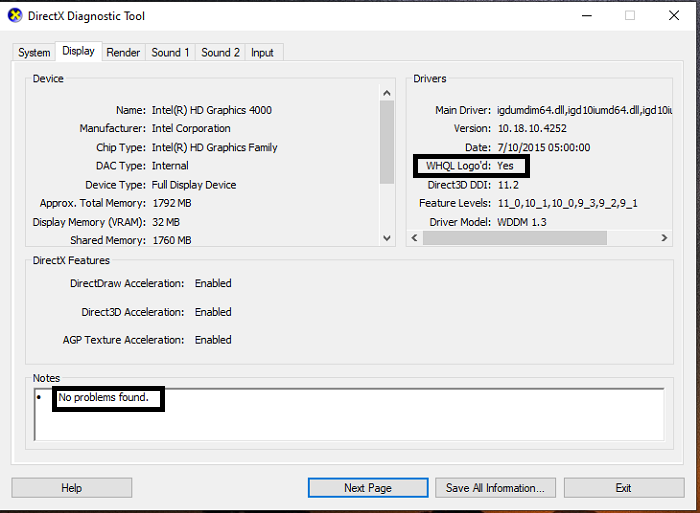Click the 'Display Memory (VRAM):' label
The width and height of the screenshot is (700, 513).
pyautogui.click(x=89, y=222)
